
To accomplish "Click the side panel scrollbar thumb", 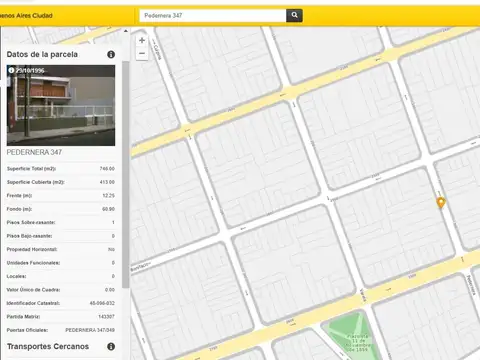I will click(125, 174).
